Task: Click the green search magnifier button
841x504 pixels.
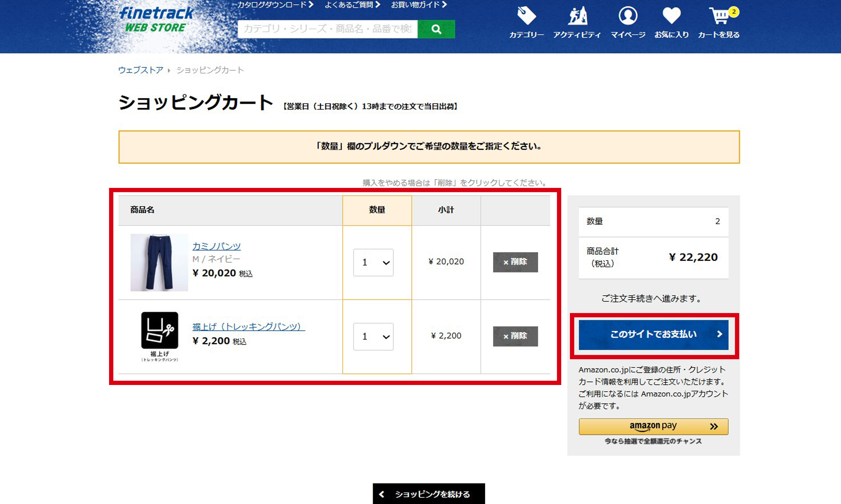Action: (436, 29)
